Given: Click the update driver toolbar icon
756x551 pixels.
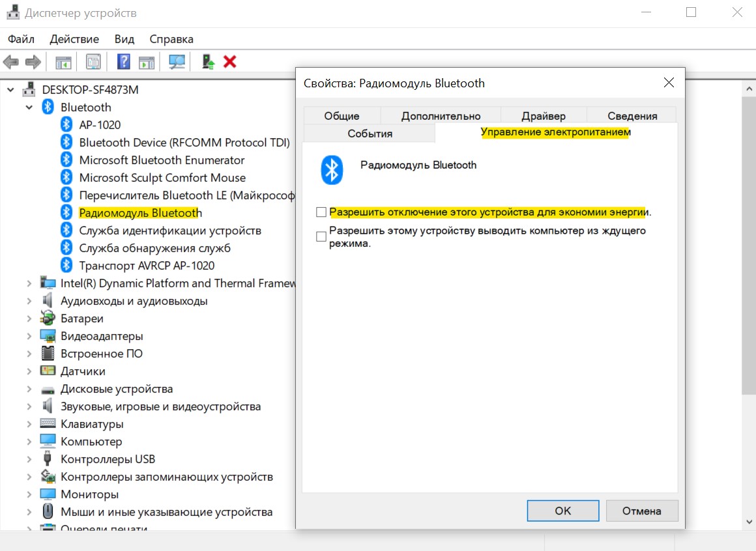Looking at the screenshot, I should (209, 62).
